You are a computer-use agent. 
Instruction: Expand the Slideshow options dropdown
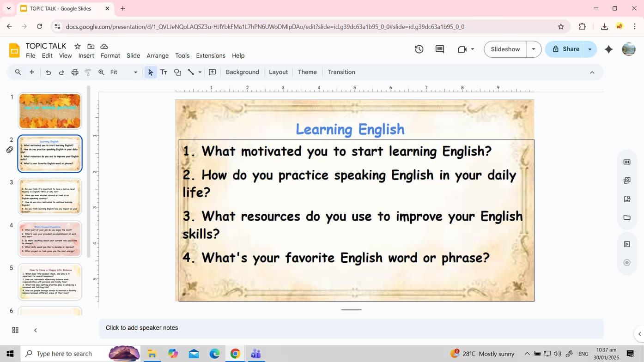(x=534, y=49)
